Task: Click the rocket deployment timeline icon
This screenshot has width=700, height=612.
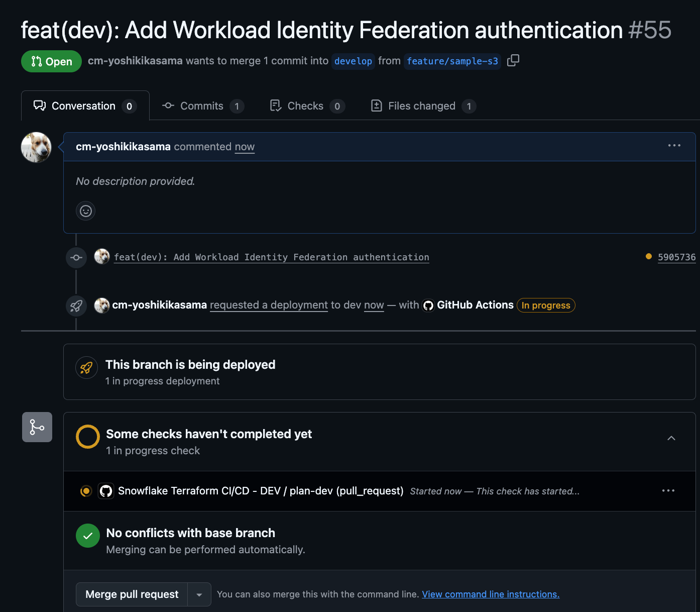Action: [76, 305]
